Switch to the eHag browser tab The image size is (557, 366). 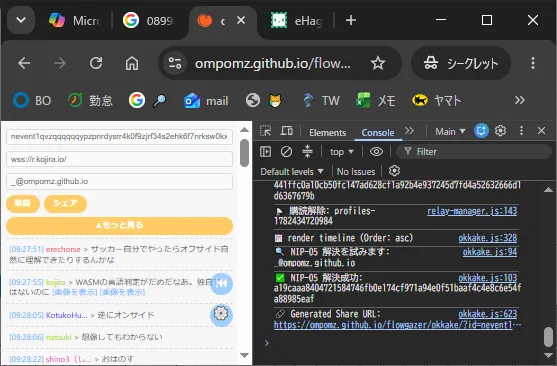click(297, 21)
